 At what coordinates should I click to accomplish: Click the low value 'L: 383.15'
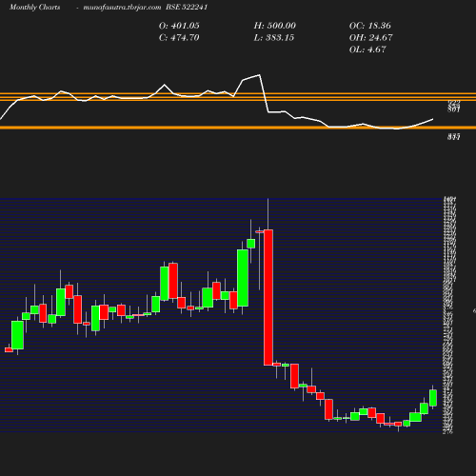tap(274, 37)
